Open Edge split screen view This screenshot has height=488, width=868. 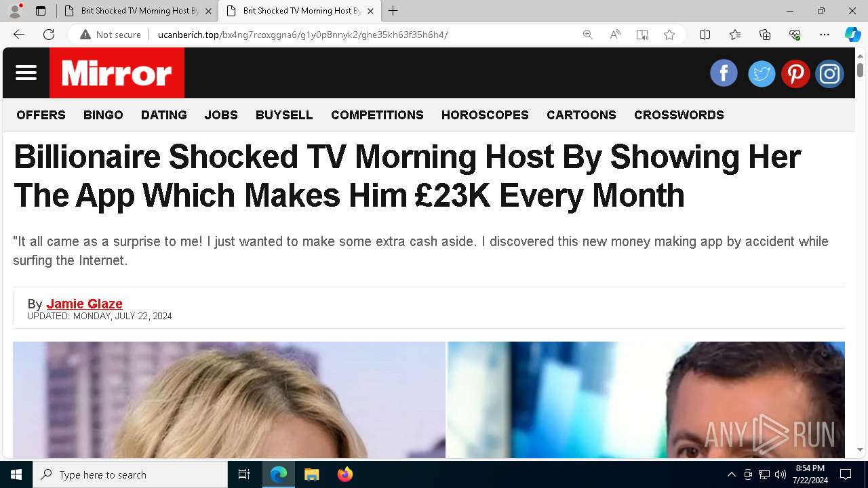coord(705,35)
